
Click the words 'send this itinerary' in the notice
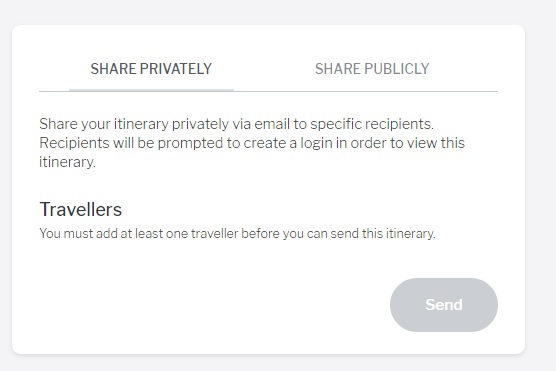[383, 233]
